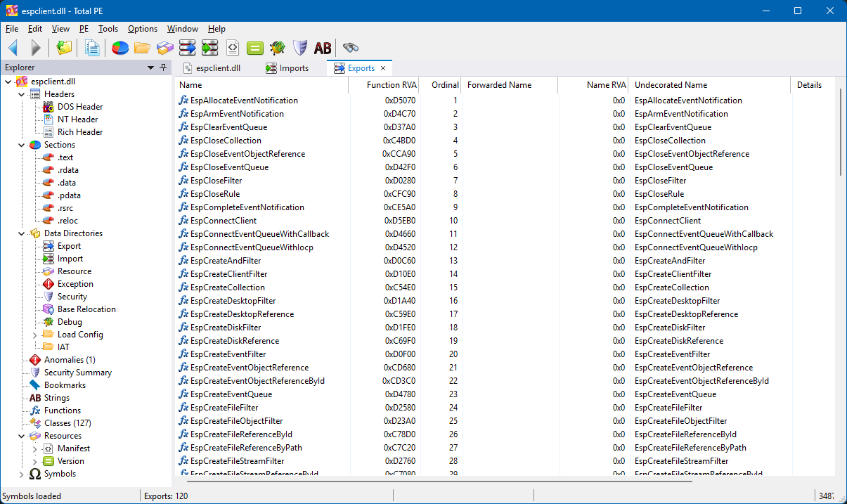Open Bookmarks in the tree
Screen dimensions: 847x504
point(65,385)
